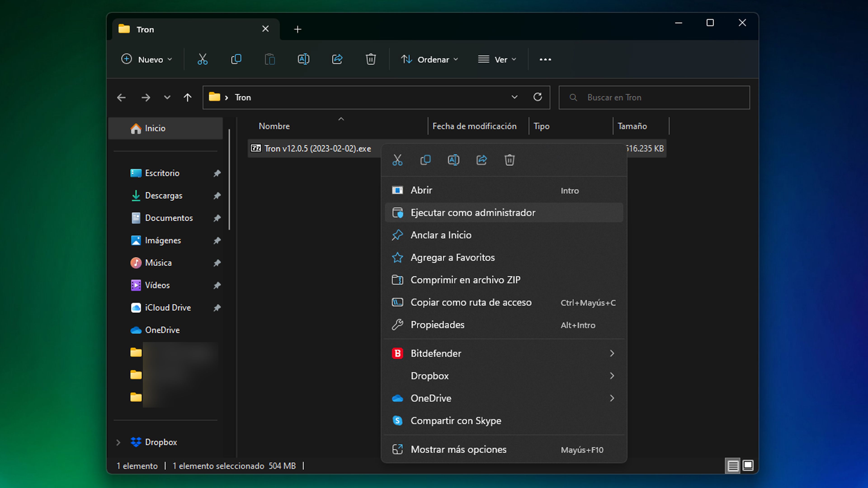Screen dimensions: 868x488
Task: Choose Mostrar más opciones
Action: pos(458,449)
